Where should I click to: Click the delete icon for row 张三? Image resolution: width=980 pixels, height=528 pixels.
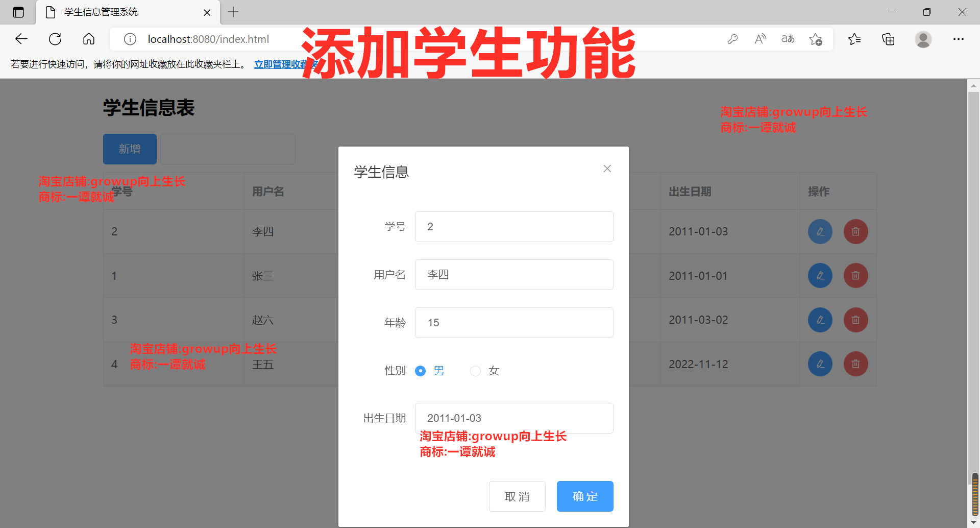(856, 276)
